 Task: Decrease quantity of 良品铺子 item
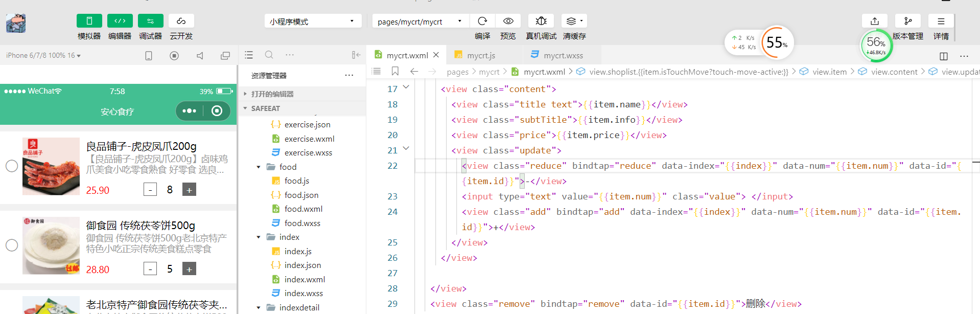pyautogui.click(x=150, y=190)
